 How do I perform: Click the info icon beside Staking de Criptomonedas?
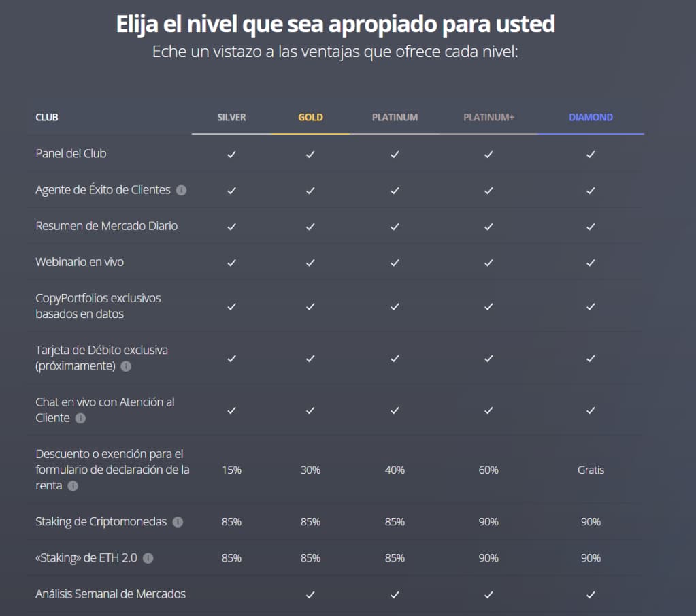[178, 521]
